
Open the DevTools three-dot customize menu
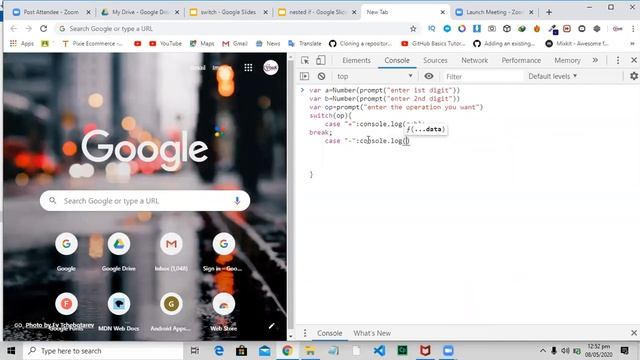click(618, 60)
